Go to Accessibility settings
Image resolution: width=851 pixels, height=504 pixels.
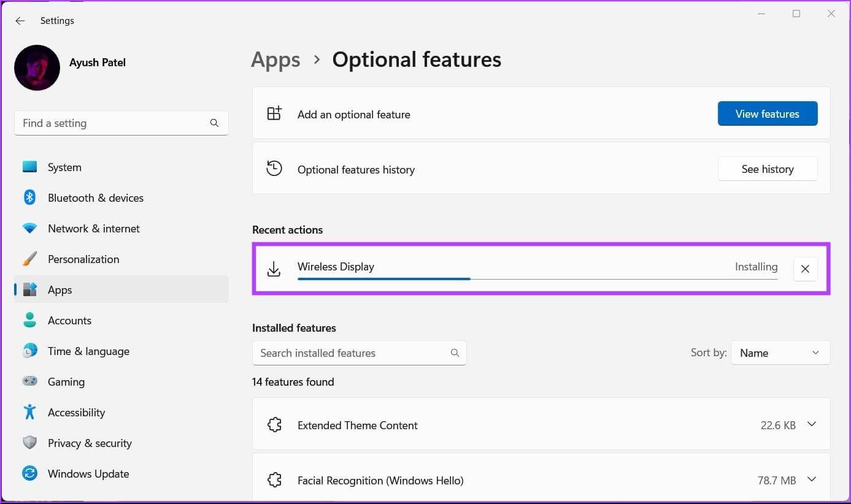121,412
